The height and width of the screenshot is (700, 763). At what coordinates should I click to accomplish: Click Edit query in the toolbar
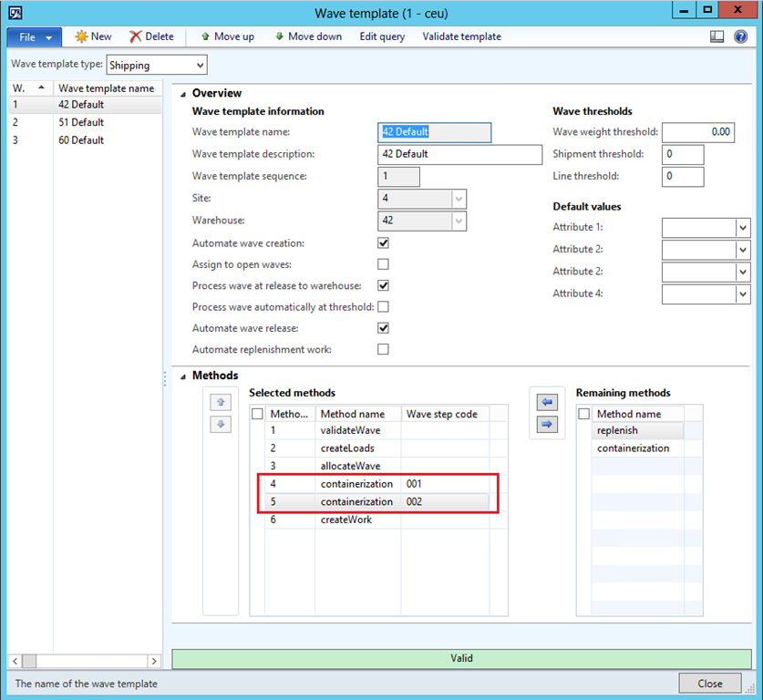click(x=382, y=36)
